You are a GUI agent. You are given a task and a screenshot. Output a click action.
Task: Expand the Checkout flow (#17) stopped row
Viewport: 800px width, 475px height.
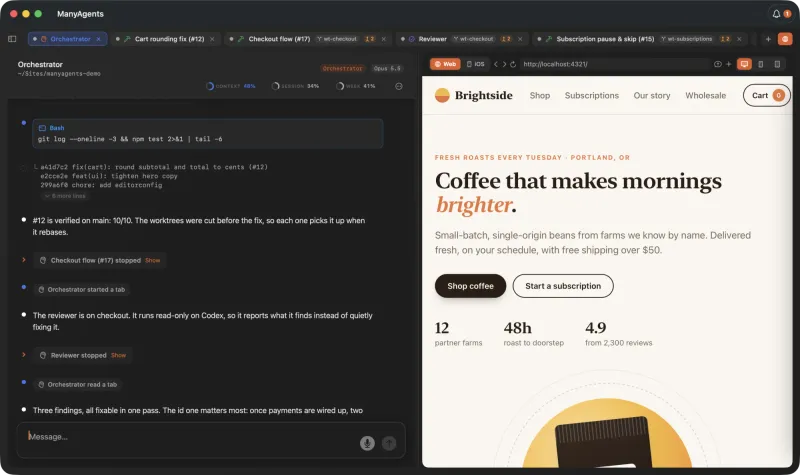click(23, 260)
